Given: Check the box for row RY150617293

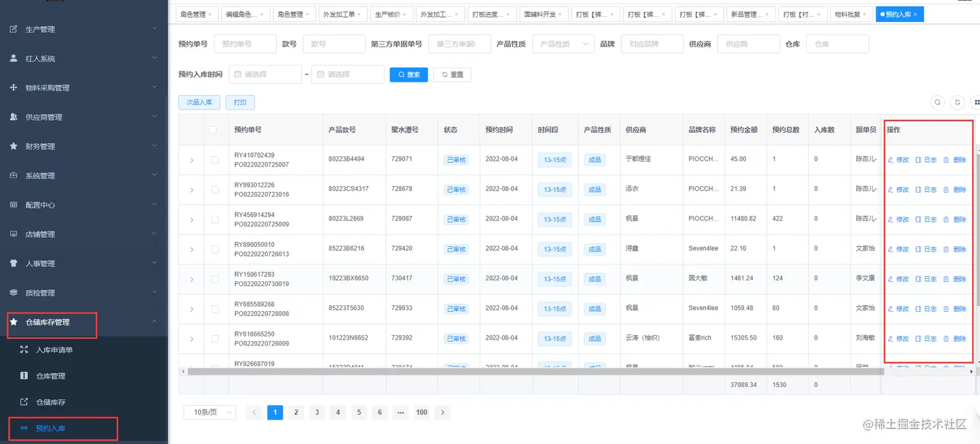Looking at the screenshot, I should (215, 279).
